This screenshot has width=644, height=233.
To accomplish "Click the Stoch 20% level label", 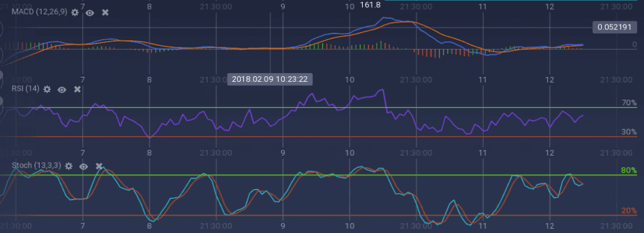I will (629, 211).
